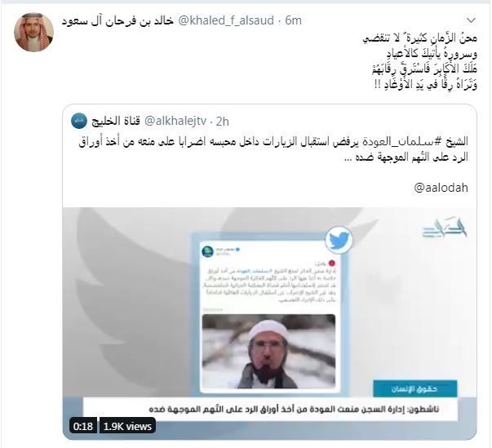Click the 1.9K views counter
The width and height of the screenshot is (492, 448).
click(127, 426)
